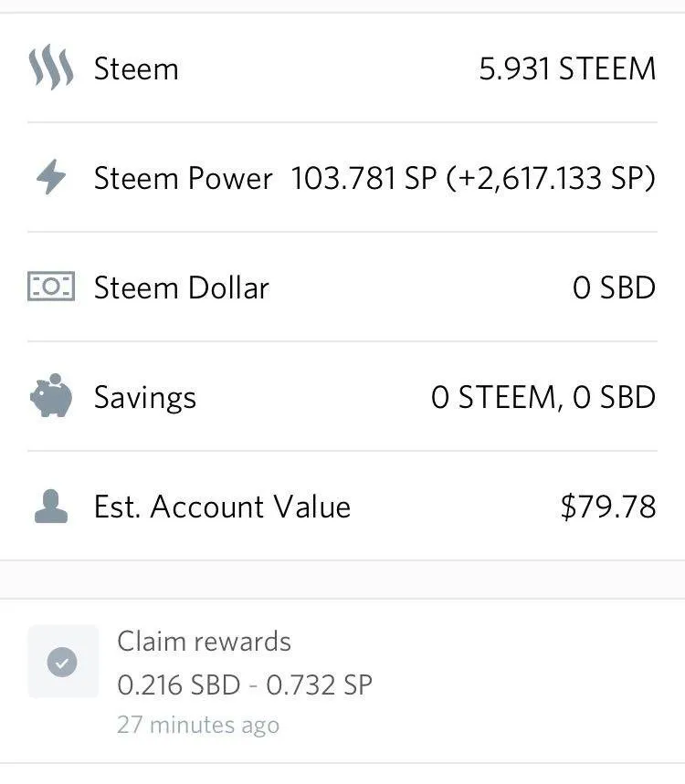Select the 103.781 SP balance value
The height and width of the screenshot is (784, 685).
(364, 178)
